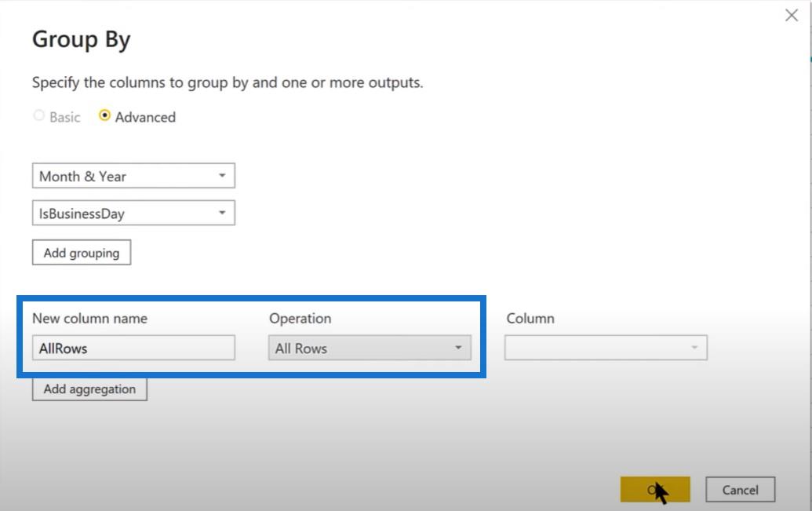Select the Advanced radio option
This screenshot has width=812, height=511.
coord(104,115)
